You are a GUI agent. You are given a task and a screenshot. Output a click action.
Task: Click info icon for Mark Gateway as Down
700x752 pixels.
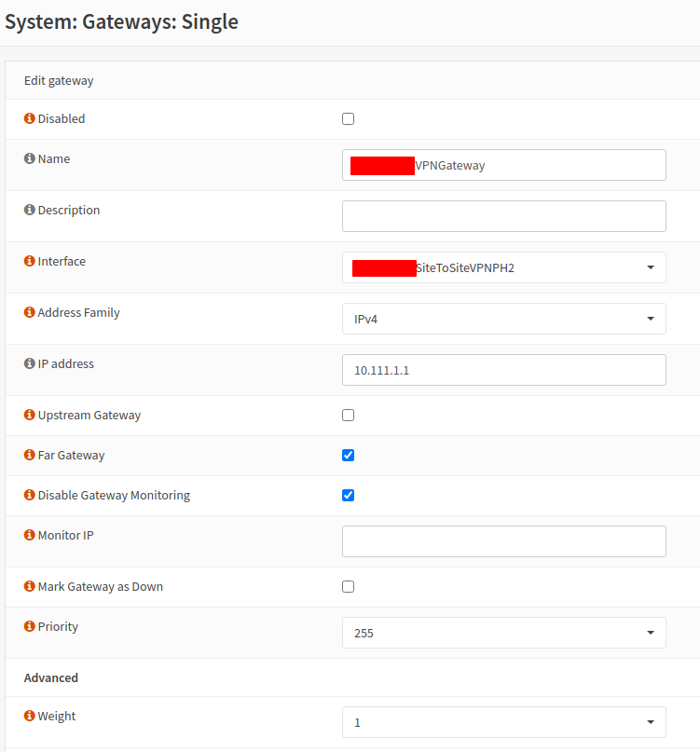click(x=29, y=586)
